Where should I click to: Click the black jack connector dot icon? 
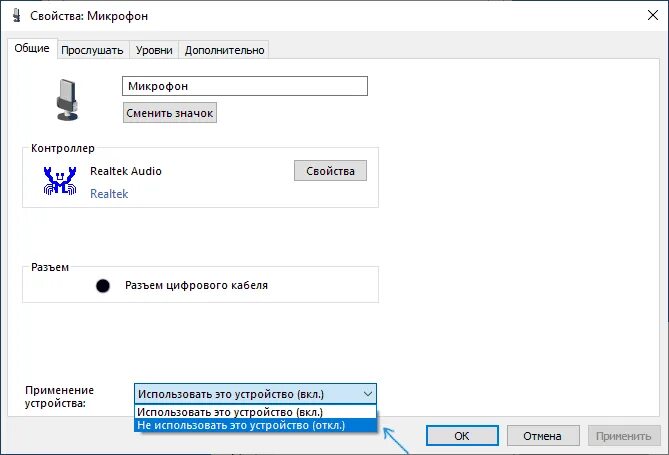(103, 286)
